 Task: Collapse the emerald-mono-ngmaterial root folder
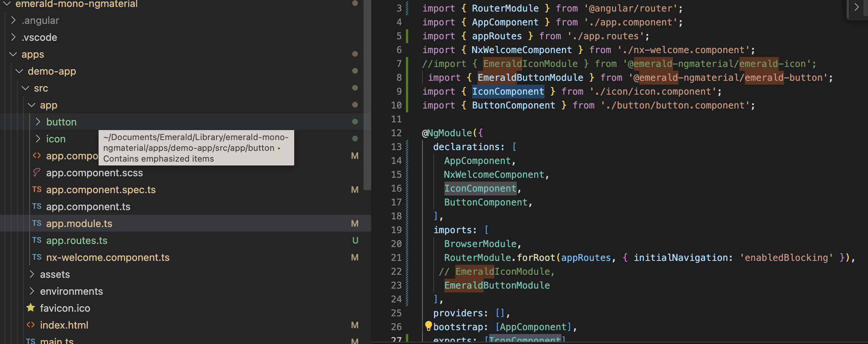[7, 3]
